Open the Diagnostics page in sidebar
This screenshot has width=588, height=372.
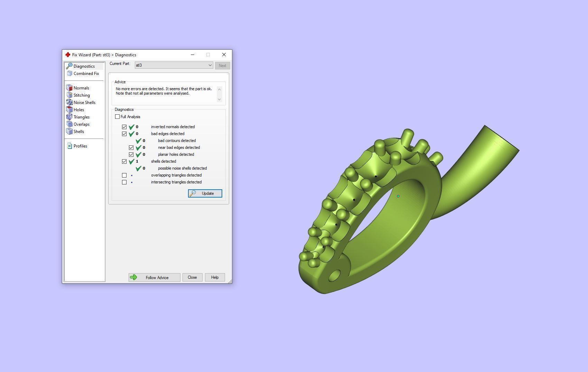click(x=84, y=66)
